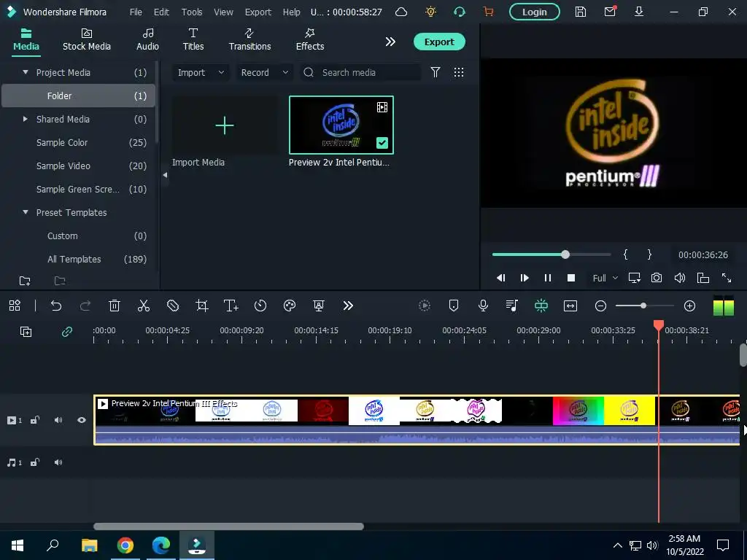
Task: Play the preview with the play button
Action: [x=524, y=278]
